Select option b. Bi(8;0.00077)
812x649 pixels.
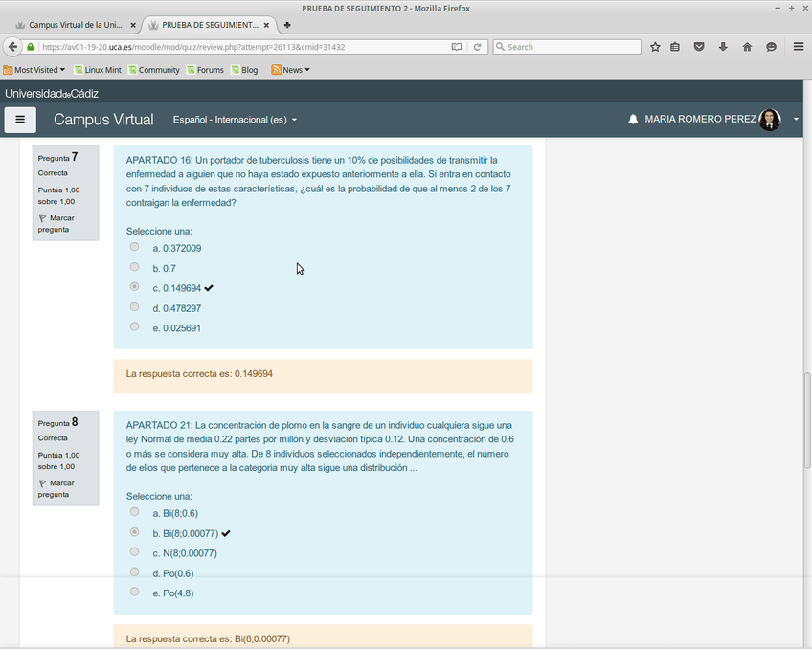pyautogui.click(x=135, y=532)
